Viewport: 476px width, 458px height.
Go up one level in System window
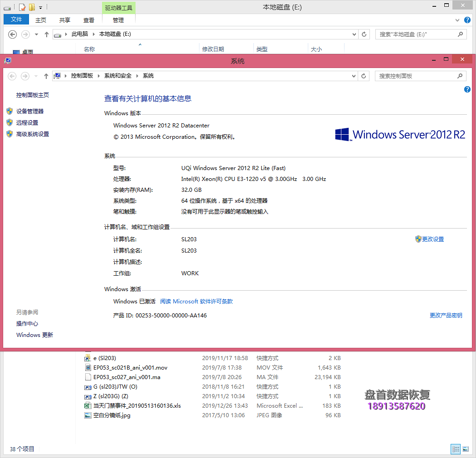[46, 76]
